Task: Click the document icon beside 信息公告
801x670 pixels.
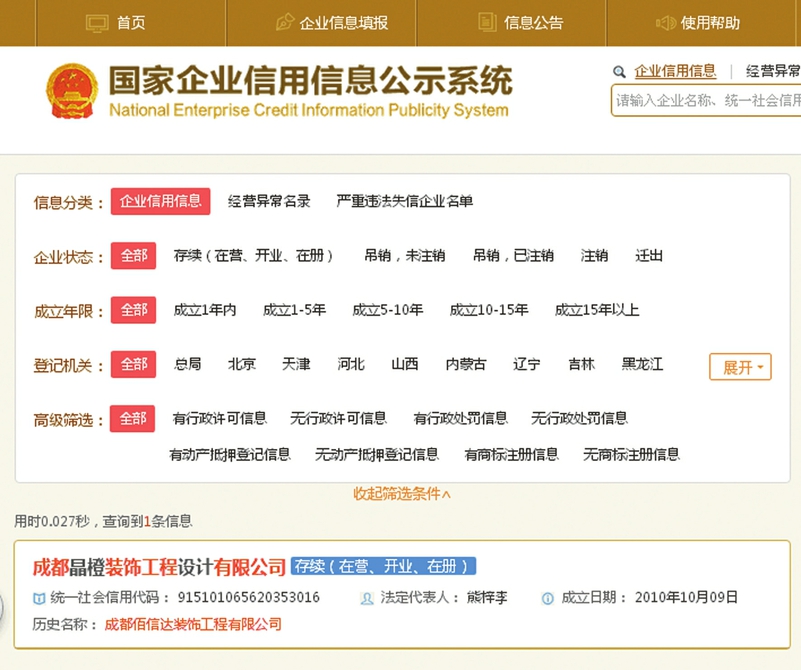Action: coord(487,22)
